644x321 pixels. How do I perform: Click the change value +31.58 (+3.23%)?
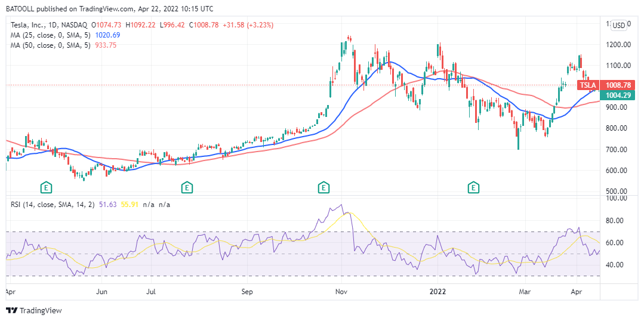248,25
